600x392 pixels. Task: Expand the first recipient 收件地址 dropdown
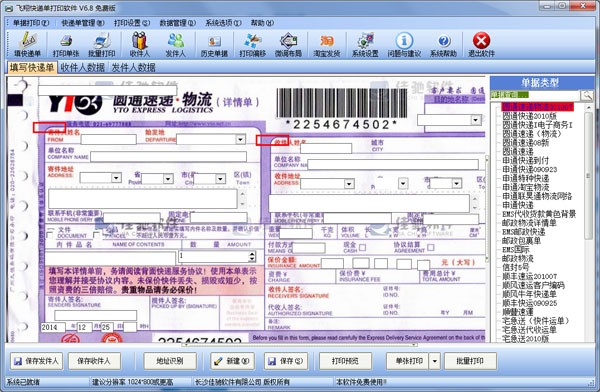coord(349,184)
